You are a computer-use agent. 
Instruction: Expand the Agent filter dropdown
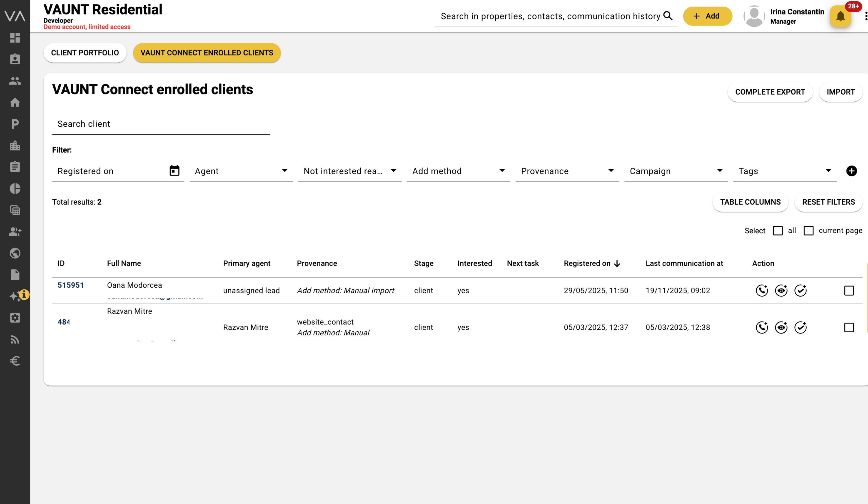click(241, 171)
